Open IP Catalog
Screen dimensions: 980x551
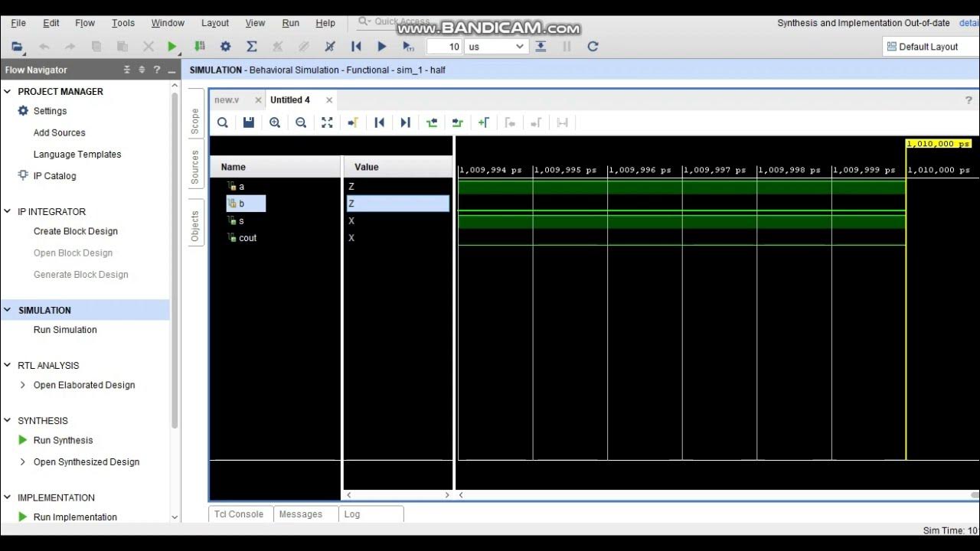click(x=54, y=175)
